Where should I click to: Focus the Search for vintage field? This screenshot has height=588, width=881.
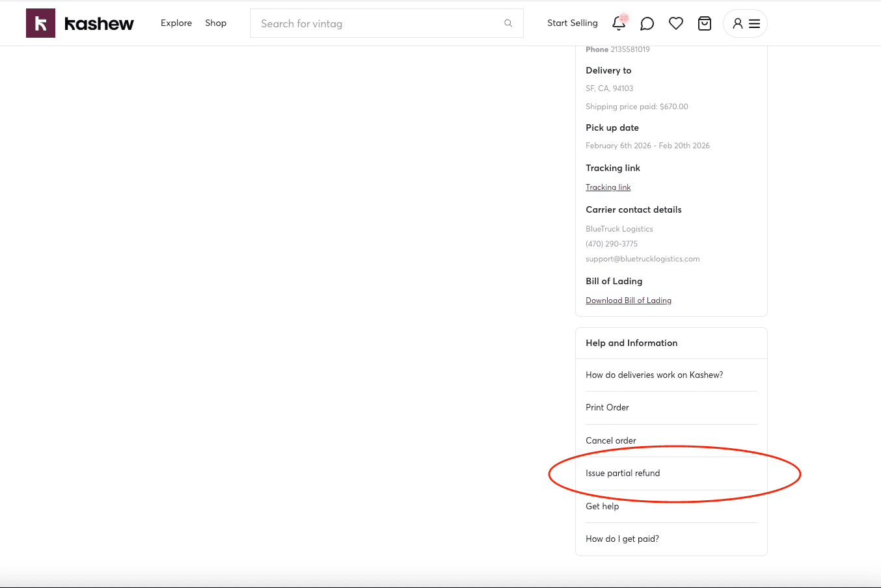386,23
